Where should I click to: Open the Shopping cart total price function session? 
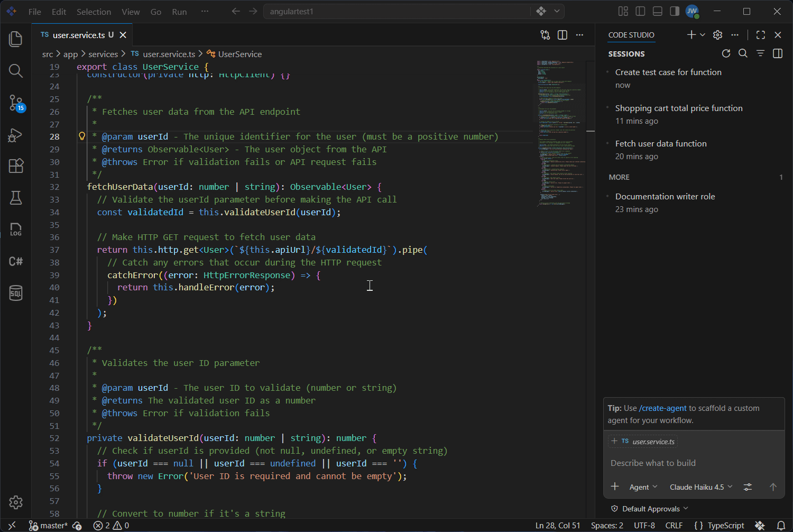coord(694,114)
